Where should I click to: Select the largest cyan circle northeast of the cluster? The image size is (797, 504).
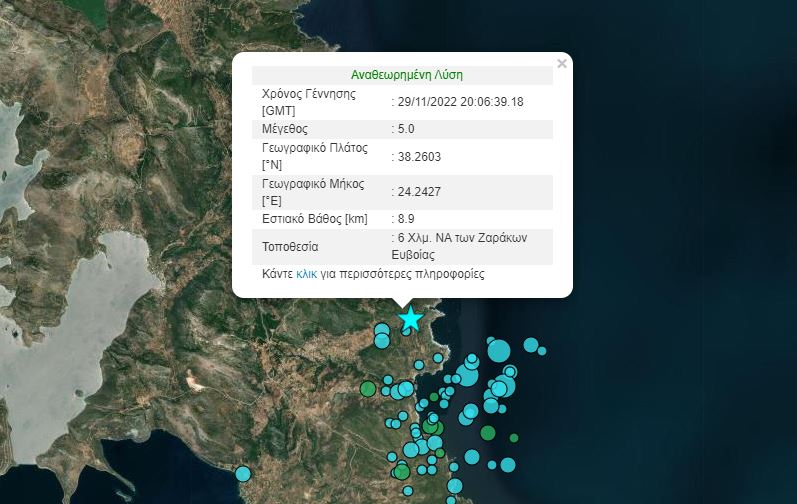(499, 350)
